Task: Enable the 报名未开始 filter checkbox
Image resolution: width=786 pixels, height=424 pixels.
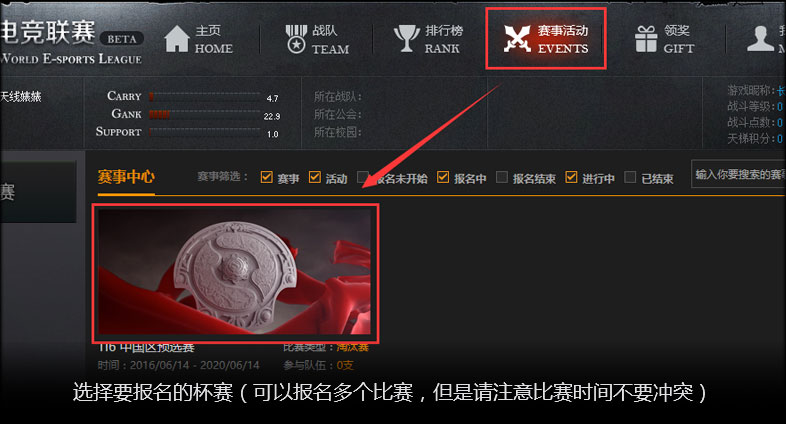Action: (362, 177)
